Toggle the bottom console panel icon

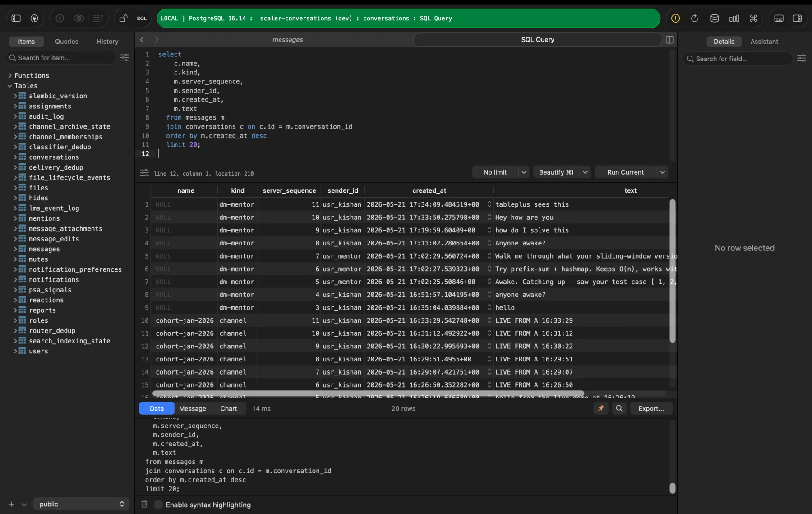(x=779, y=19)
